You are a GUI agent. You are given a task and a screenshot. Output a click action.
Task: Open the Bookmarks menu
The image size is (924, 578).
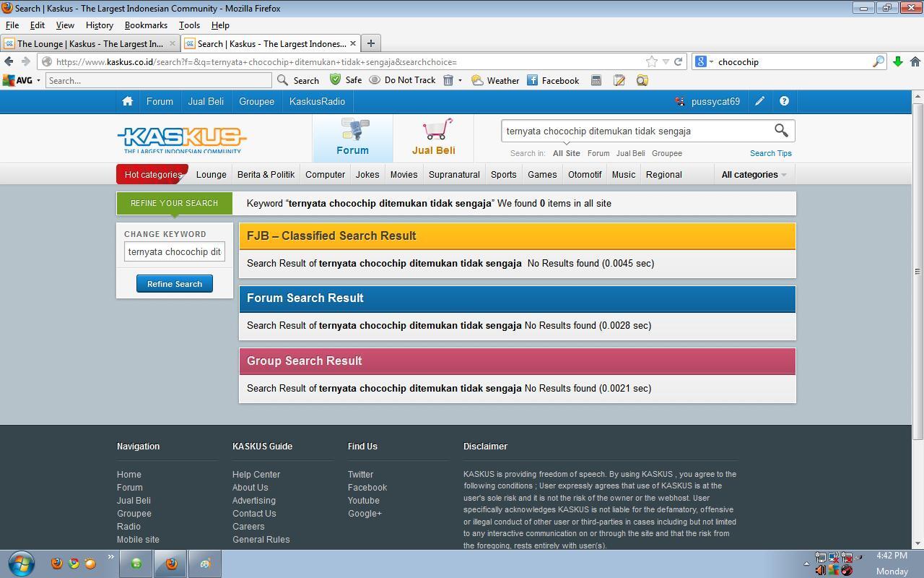point(146,25)
